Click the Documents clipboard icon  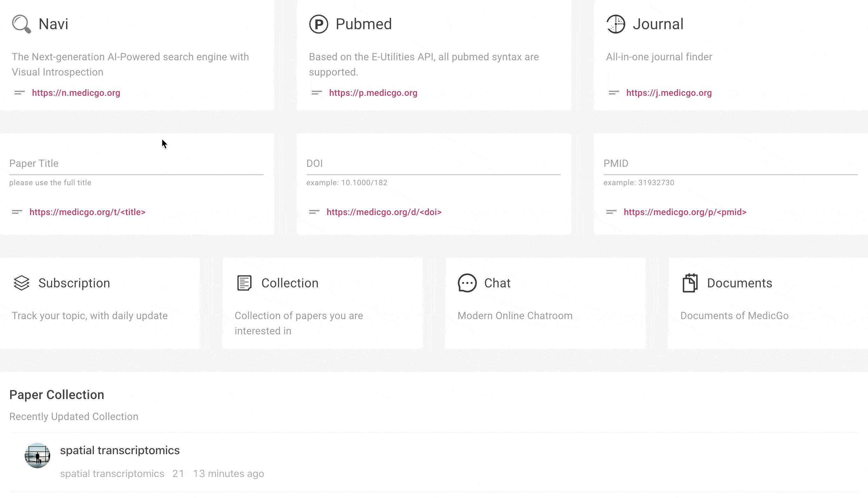pos(690,283)
